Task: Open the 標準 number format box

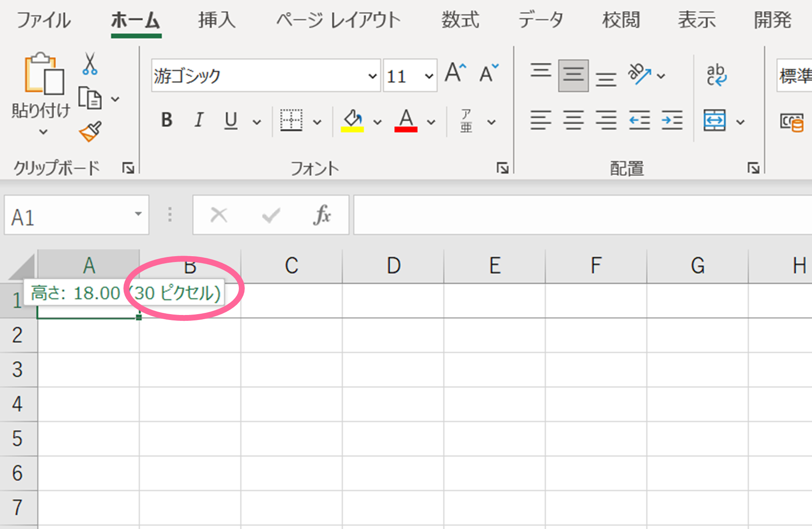Action: click(x=794, y=76)
